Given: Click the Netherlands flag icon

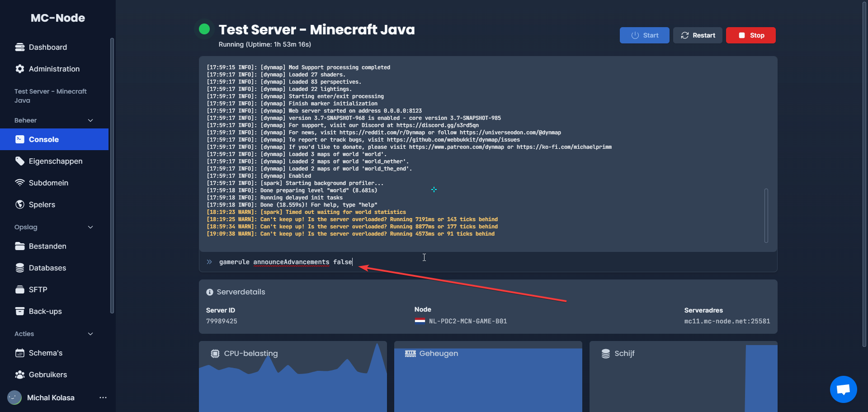Looking at the screenshot, I should (x=420, y=321).
